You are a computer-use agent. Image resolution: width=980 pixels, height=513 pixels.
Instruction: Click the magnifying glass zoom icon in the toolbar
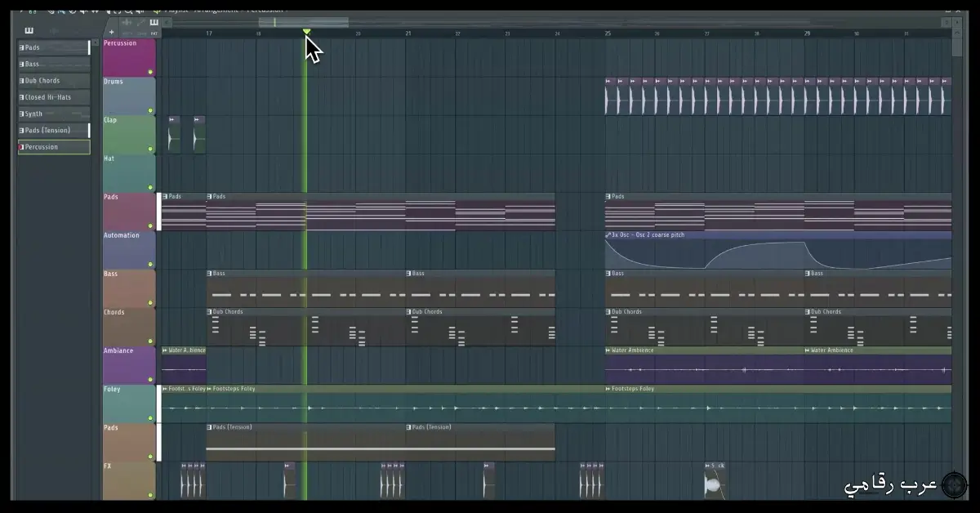[127, 11]
